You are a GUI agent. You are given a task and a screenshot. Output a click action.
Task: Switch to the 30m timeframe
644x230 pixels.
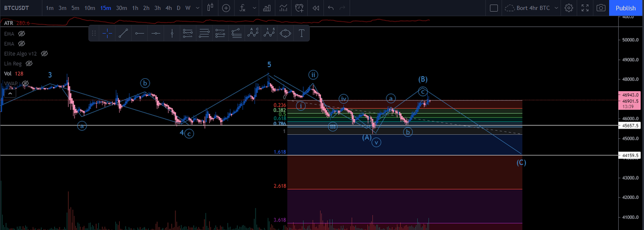point(122,8)
